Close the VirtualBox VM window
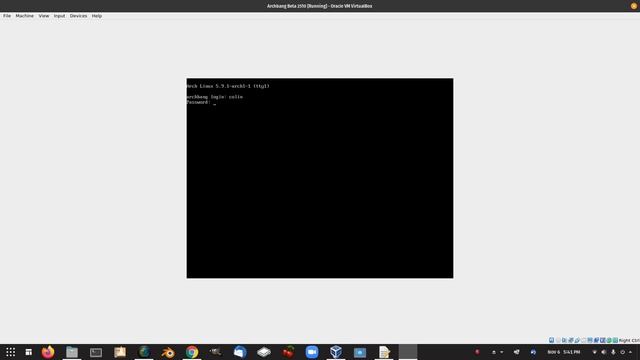This screenshot has width=640, height=360. pos(634,6)
